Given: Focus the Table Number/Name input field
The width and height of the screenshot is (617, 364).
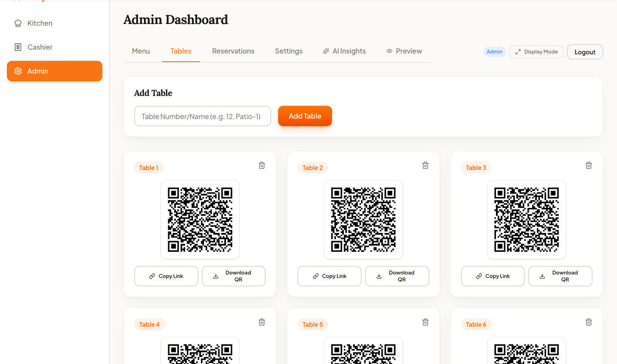Looking at the screenshot, I should tap(203, 116).
